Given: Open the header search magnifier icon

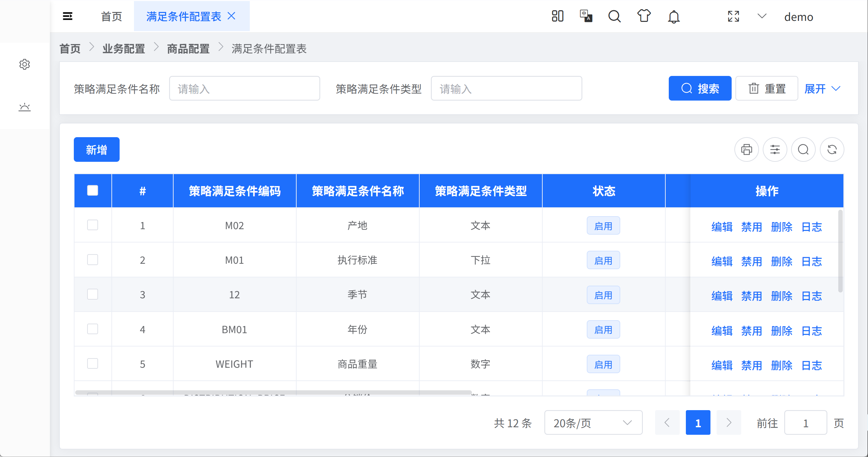Looking at the screenshot, I should pos(614,16).
